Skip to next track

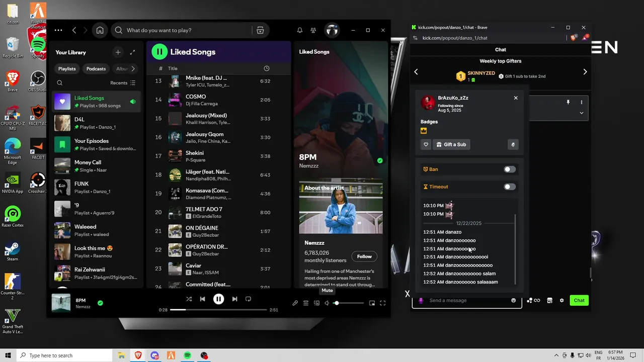pos(234,299)
